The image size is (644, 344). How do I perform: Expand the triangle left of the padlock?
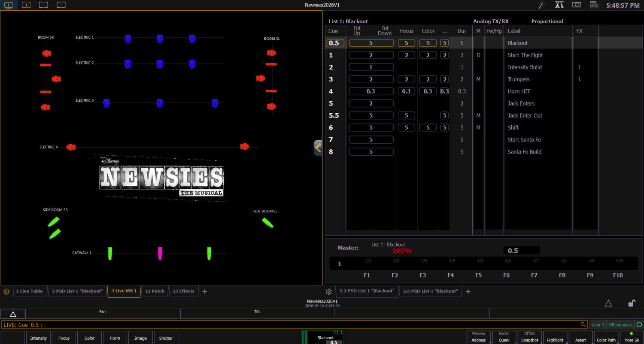point(608,303)
